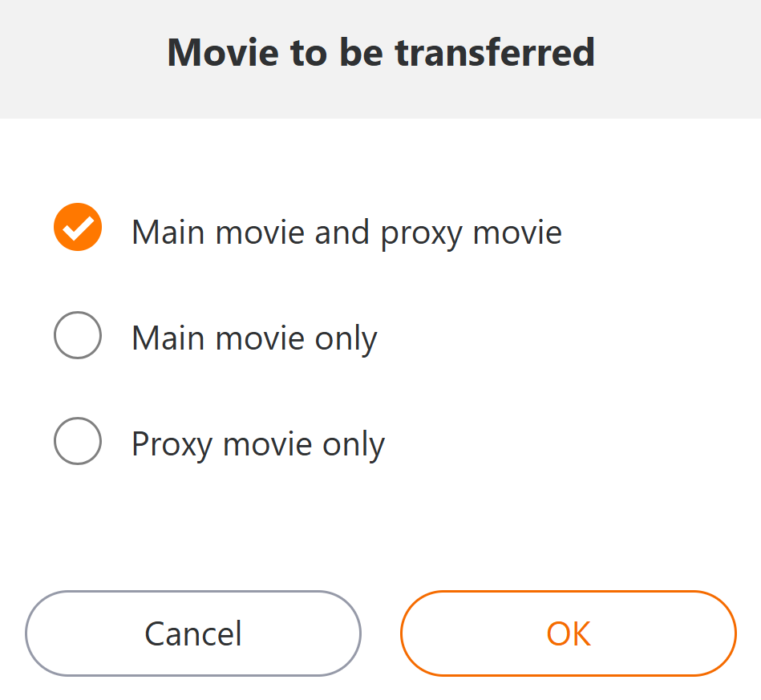Click the empty circle beside Main movie only

coord(78,334)
